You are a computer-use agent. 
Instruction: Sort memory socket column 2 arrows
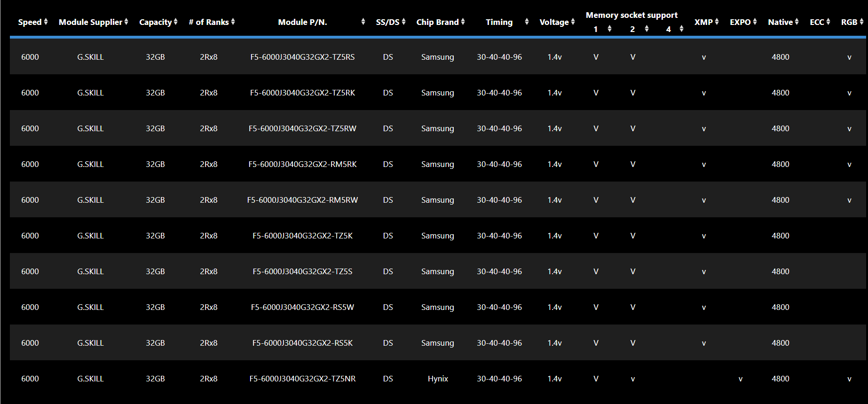coord(647,29)
